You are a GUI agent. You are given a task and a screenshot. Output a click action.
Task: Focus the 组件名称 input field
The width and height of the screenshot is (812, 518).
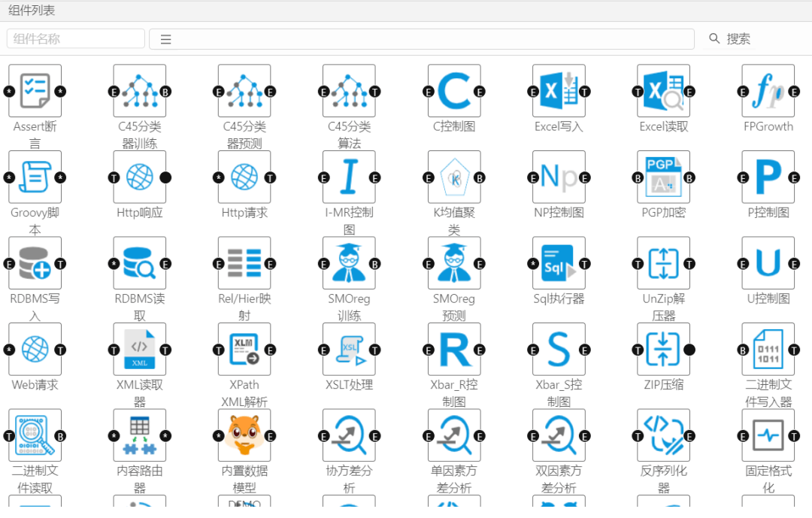point(76,39)
